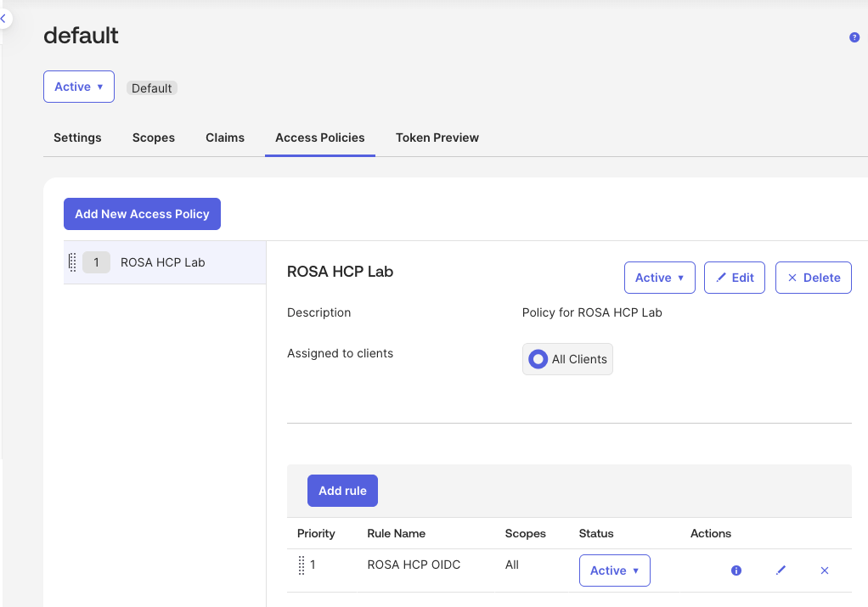Click the drag handle of rule priority 1

click(x=302, y=565)
